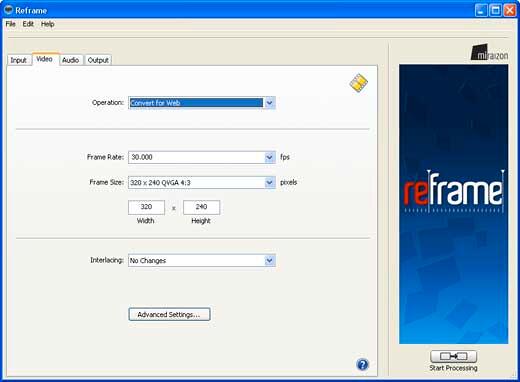Select the Video tab
The image size is (520, 382).
(44, 59)
